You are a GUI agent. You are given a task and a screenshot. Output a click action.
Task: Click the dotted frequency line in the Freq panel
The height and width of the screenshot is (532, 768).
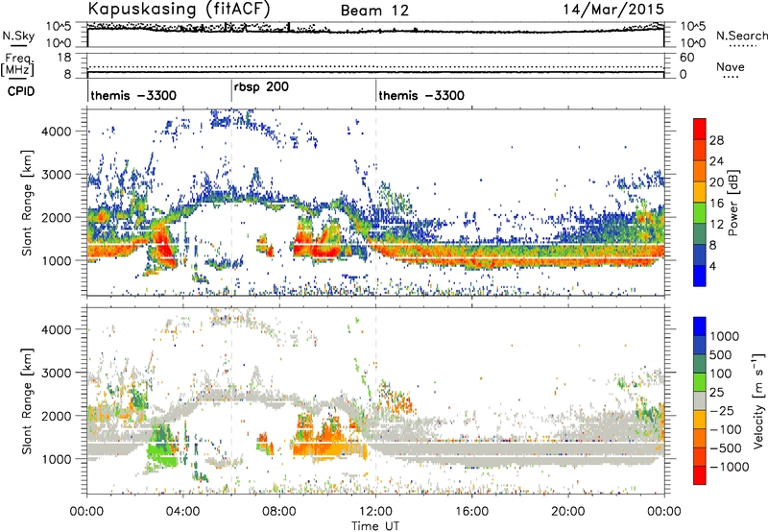coord(375,67)
